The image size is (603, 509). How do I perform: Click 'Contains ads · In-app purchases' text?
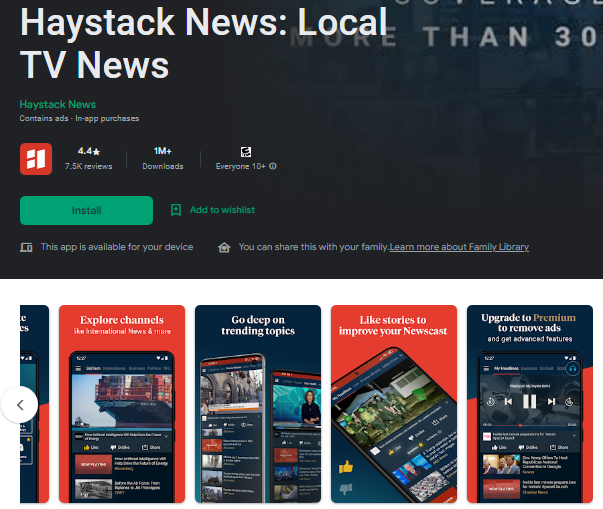pos(79,118)
